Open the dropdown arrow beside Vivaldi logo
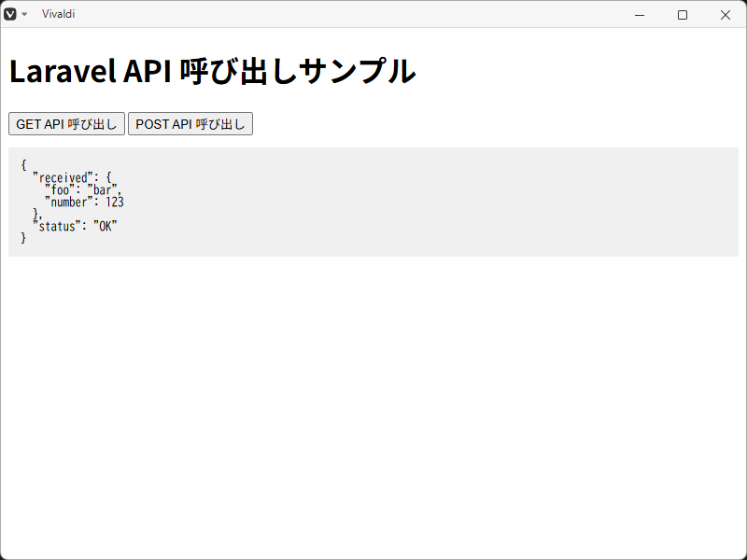Screen dimensions: 747x560 click(x=24, y=14)
